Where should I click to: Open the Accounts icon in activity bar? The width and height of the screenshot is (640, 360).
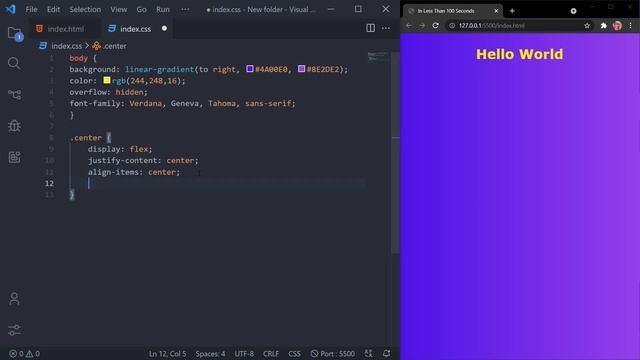[x=14, y=299]
